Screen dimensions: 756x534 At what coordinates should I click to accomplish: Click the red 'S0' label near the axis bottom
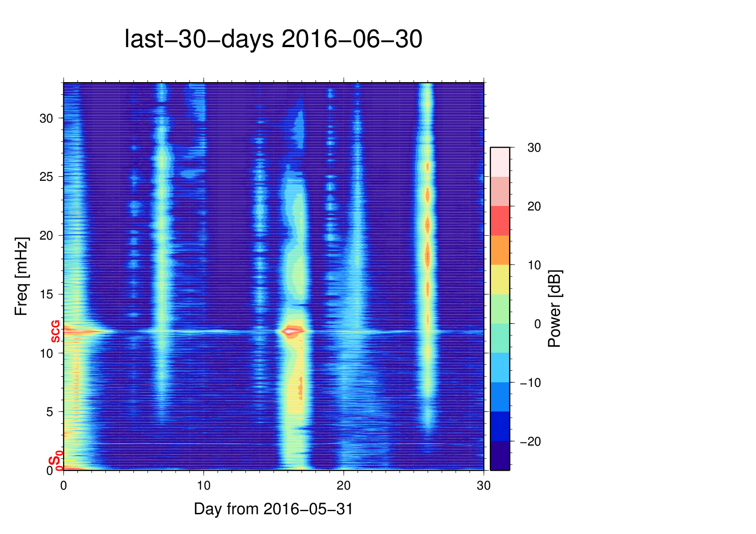point(55,461)
